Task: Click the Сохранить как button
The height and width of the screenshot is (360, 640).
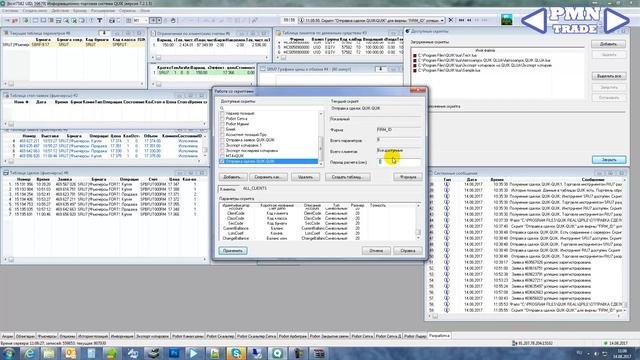Action: pyautogui.click(x=268, y=177)
